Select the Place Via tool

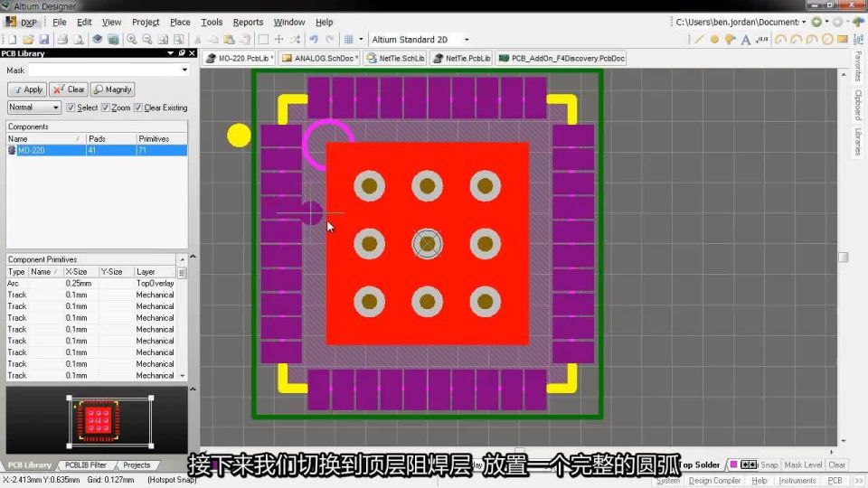pyautogui.click(x=731, y=39)
